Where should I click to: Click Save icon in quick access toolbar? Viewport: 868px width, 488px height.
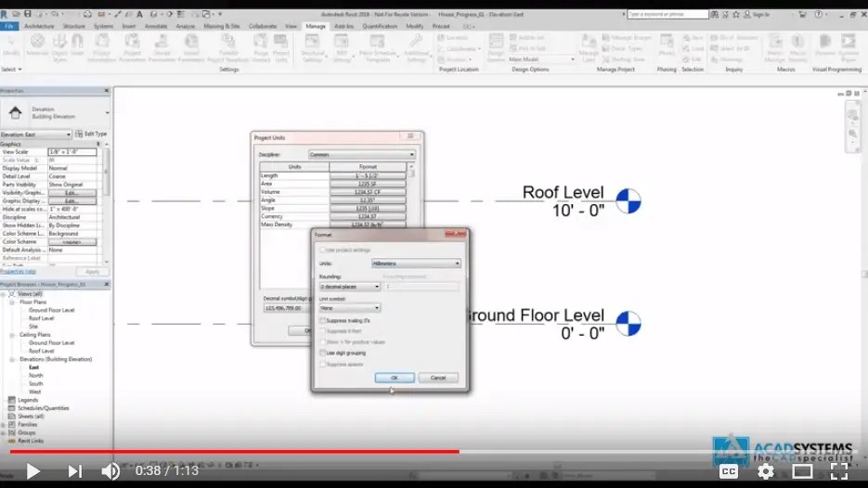click(27, 14)
